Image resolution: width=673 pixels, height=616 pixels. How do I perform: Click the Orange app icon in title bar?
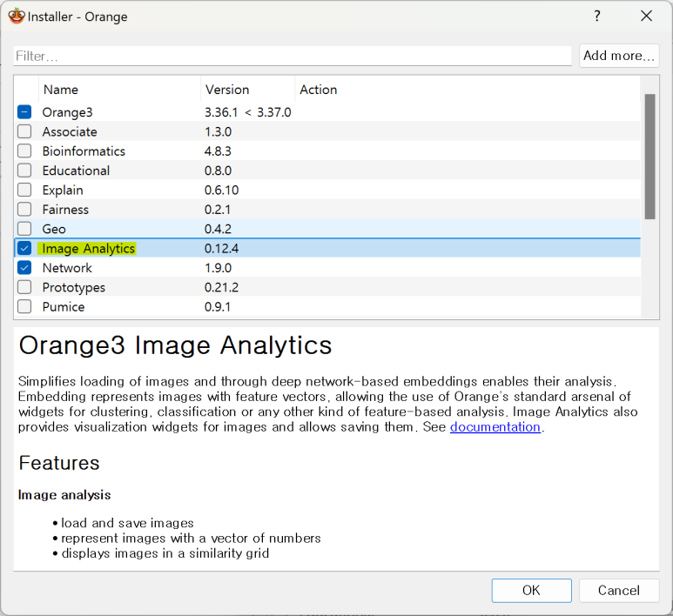(x=17, y=17)
